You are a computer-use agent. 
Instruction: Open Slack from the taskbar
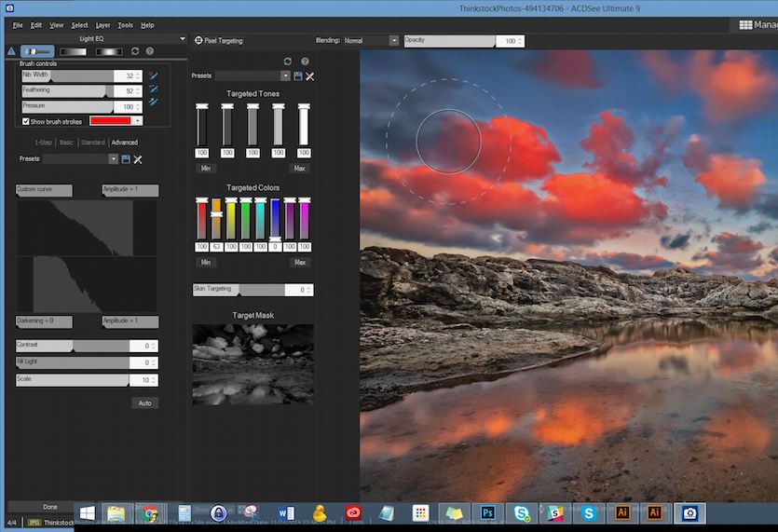click(x=555, y=512)
